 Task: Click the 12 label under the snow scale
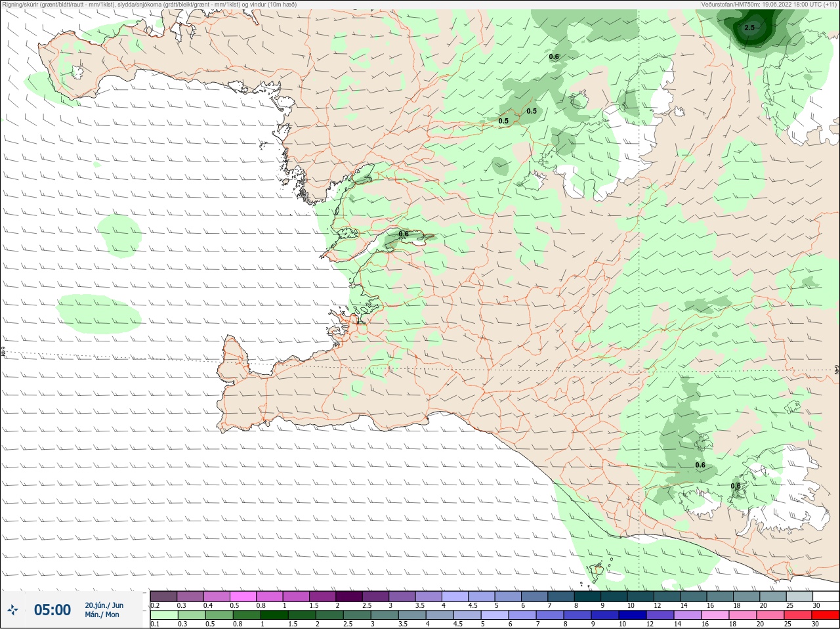(657, 605)
